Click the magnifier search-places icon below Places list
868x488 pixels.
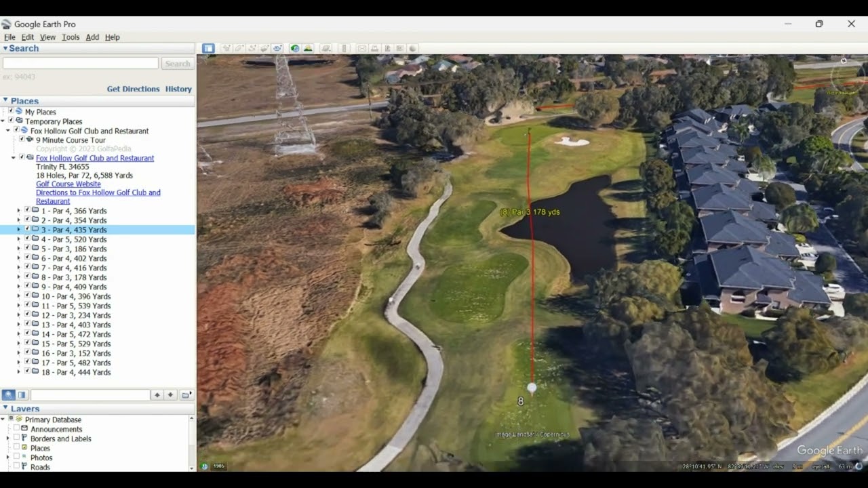click(8, 395)
